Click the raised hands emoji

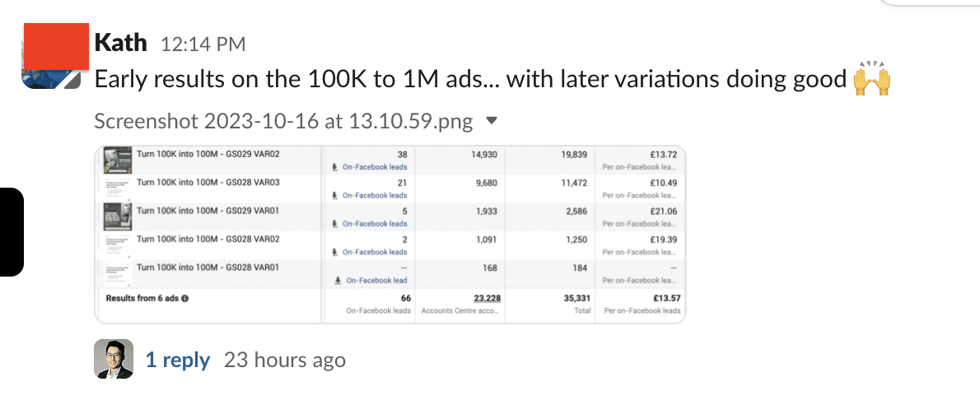point(871,79)
